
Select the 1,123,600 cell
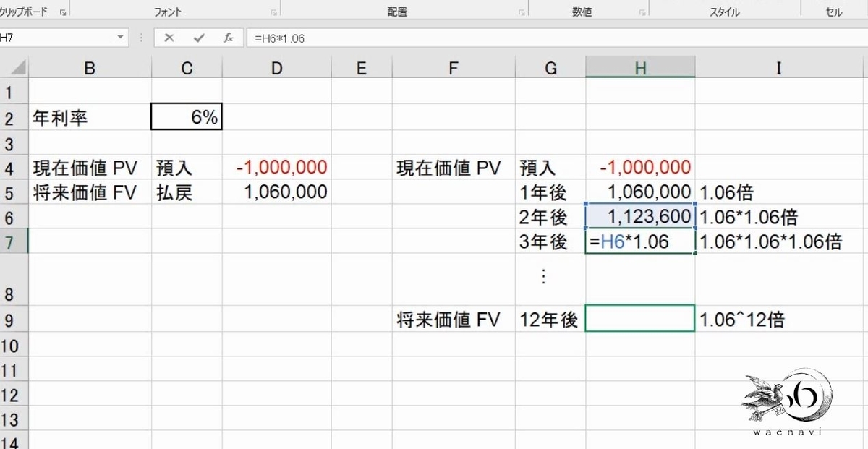(641, 217)
